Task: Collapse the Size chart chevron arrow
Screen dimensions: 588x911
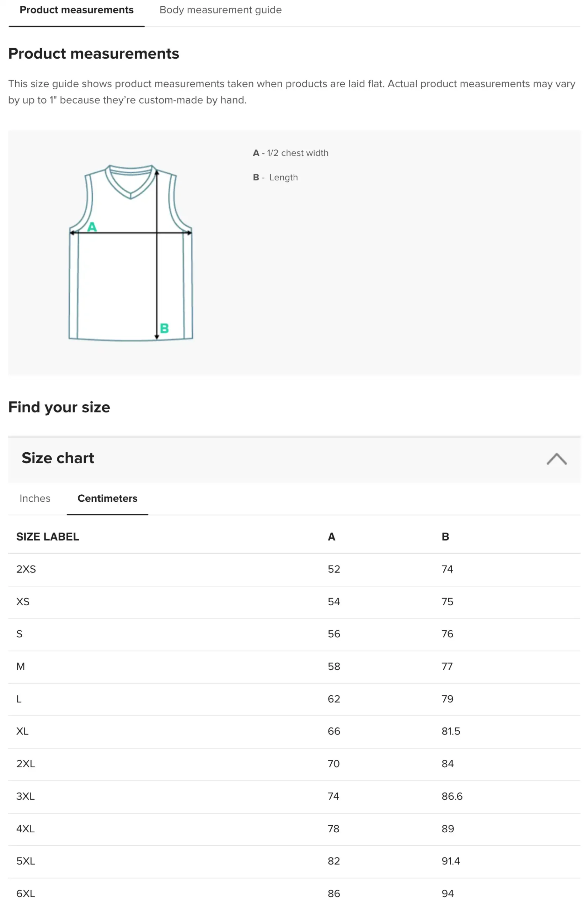Action: point(556,458)
